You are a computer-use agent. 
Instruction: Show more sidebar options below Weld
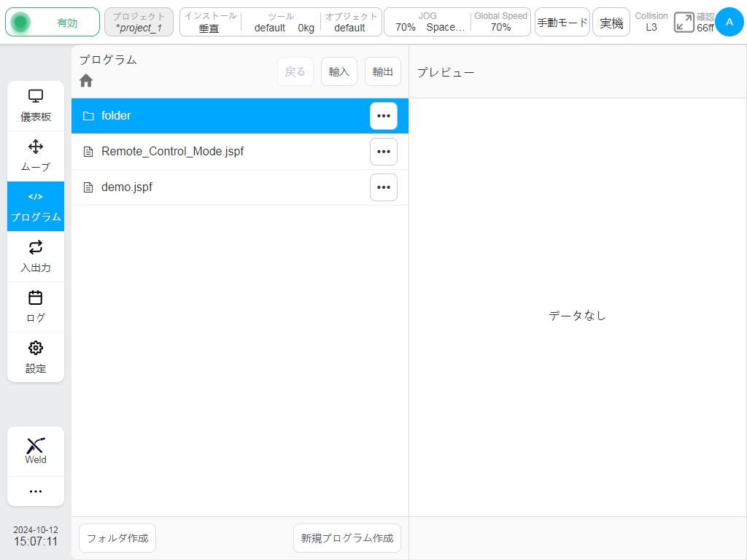pos(36,491)
